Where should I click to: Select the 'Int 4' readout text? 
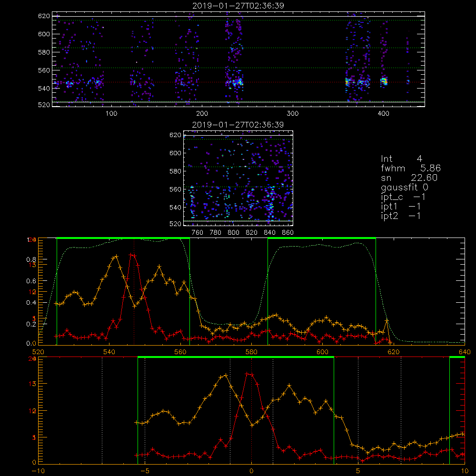point(401,159)
